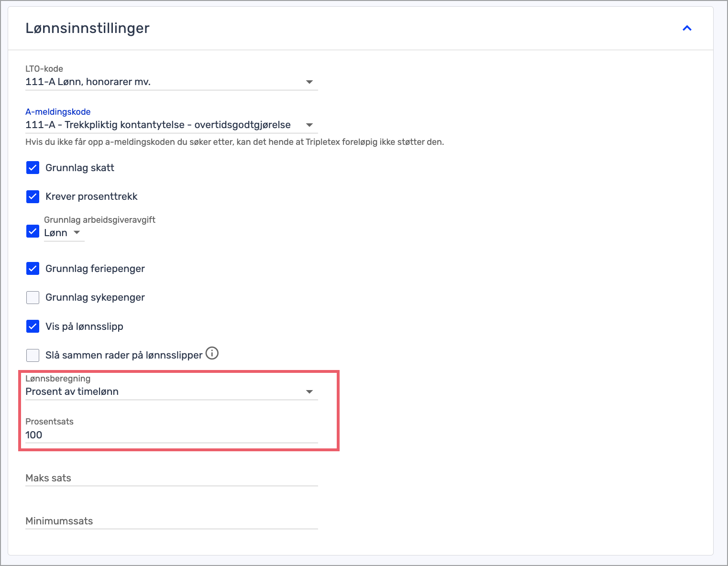Uncheck Grunnlag skatt checkbox
Image resolution: width=728 pixels, height=566 pixels.
click(33, 168)
